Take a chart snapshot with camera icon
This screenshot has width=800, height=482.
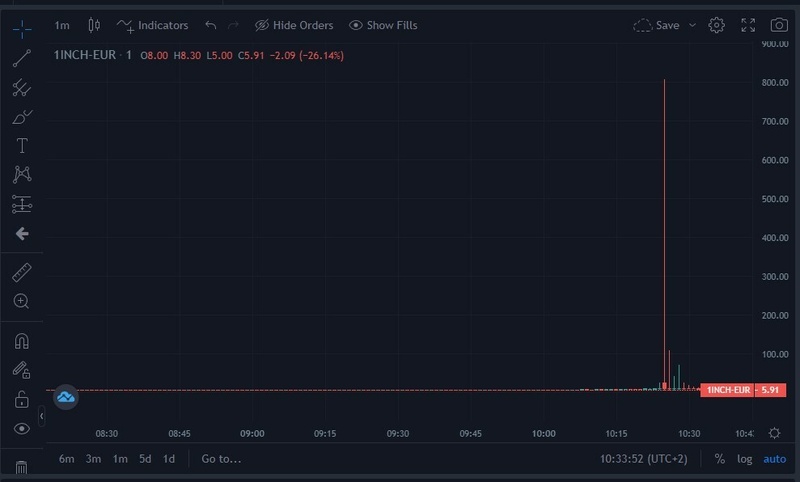point(779,25)
